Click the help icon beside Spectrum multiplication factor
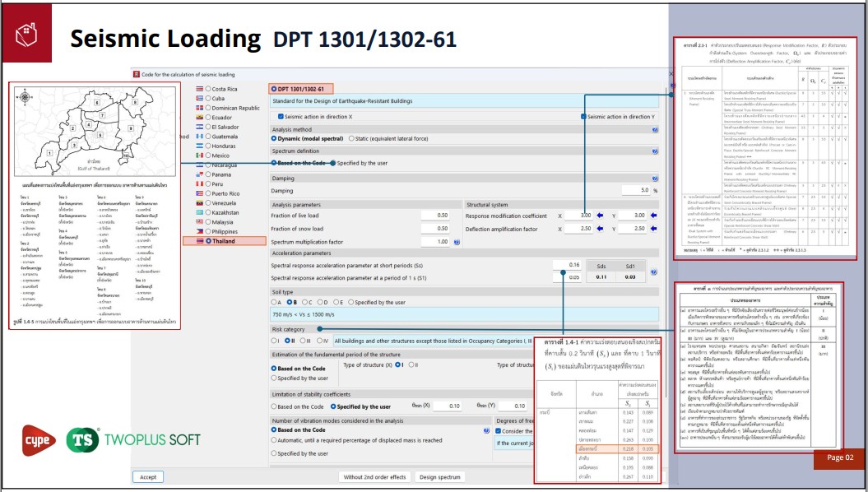868x492 pixels. [x=457, y=242]
